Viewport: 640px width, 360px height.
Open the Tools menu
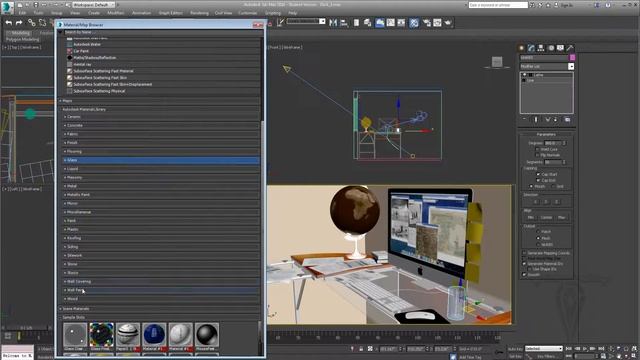coord(38,13)
